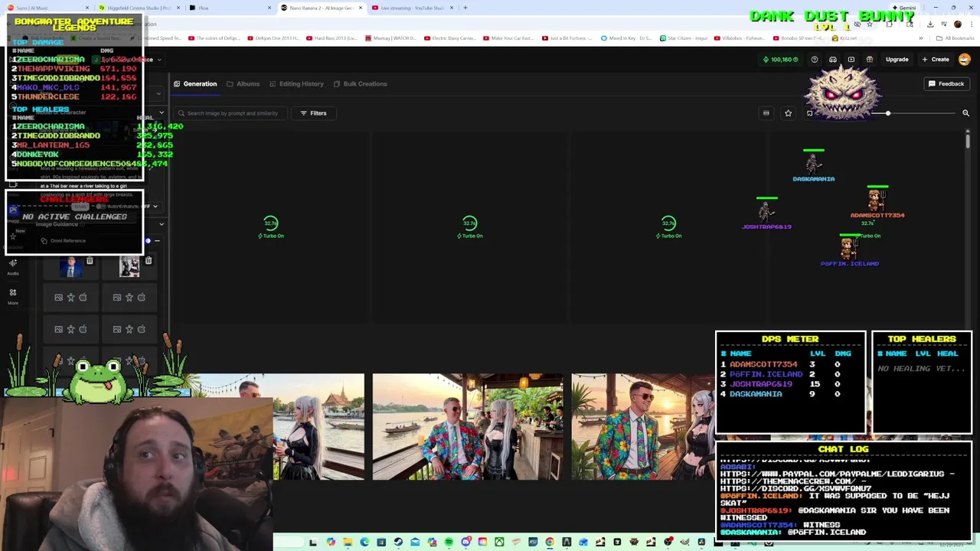Delete the suited man reference image
Viewport: 980px width, 551px height.
tap(90, 261)
